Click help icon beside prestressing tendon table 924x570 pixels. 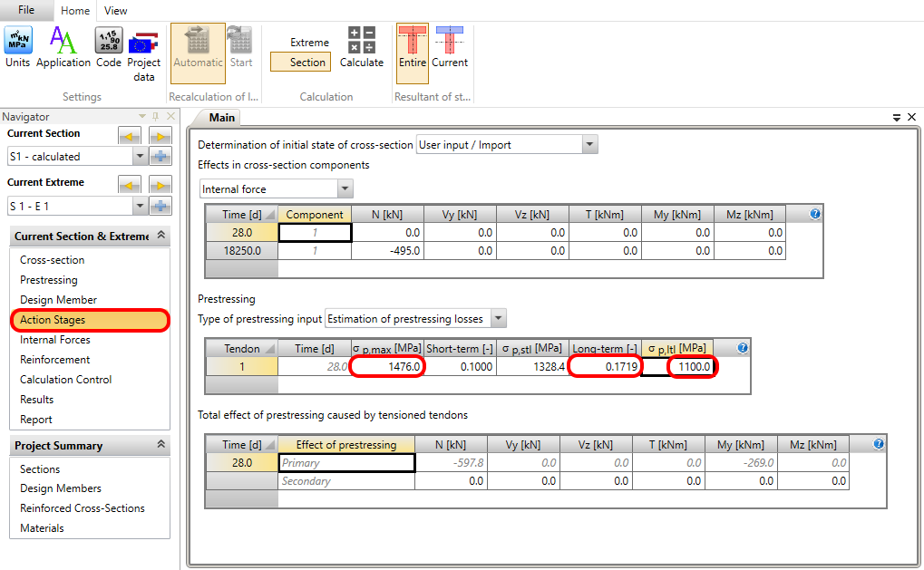[x=744, y=348]
